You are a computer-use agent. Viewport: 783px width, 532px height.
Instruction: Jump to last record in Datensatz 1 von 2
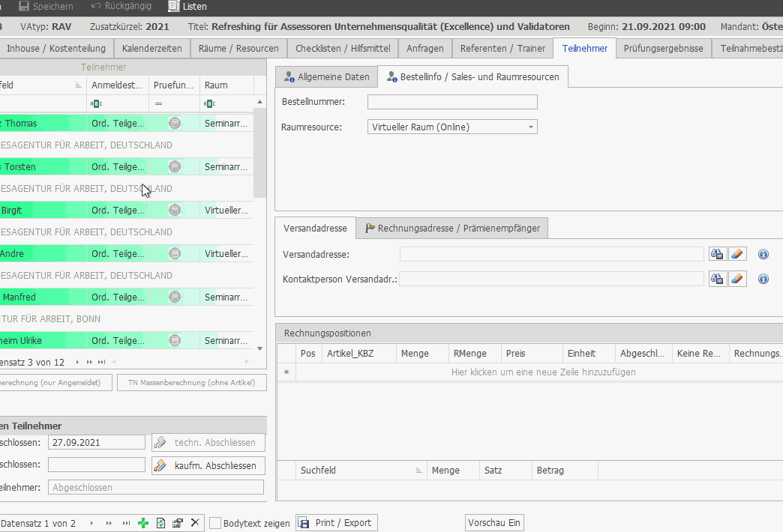(x=126, y=523)
